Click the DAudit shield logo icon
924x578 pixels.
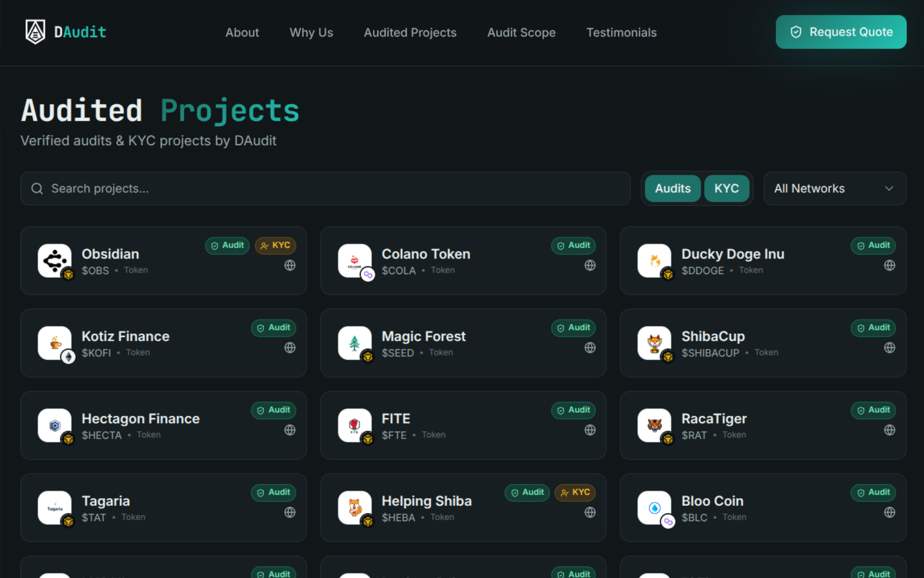pos(35,32)
